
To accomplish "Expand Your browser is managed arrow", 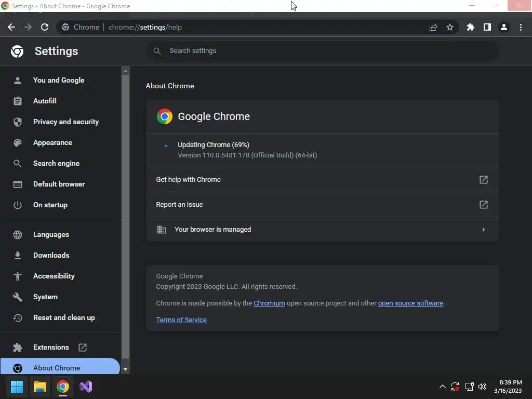I will pos(484,230).
